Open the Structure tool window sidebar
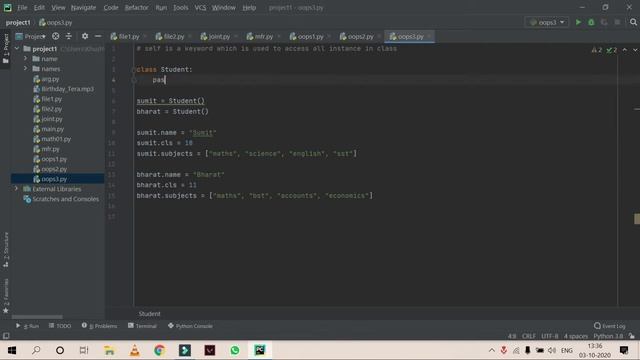This screenshot has height=360, width=640. [6, 249]
